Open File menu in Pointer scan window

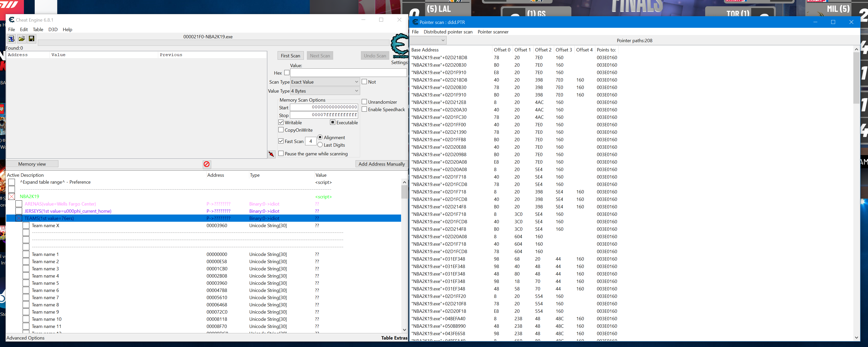tap(415, 32)
